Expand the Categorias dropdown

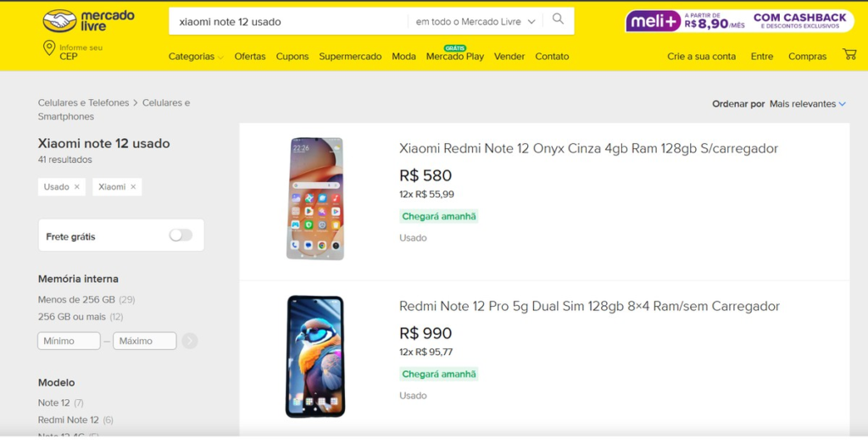tap(196, 57)
